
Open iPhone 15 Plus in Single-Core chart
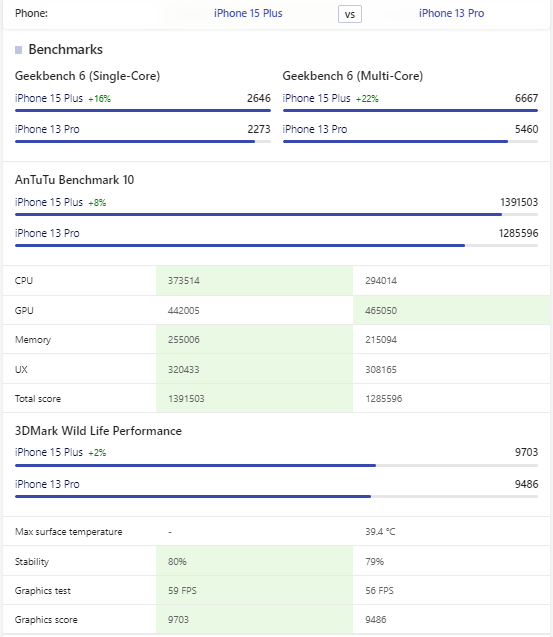(49, 98)
